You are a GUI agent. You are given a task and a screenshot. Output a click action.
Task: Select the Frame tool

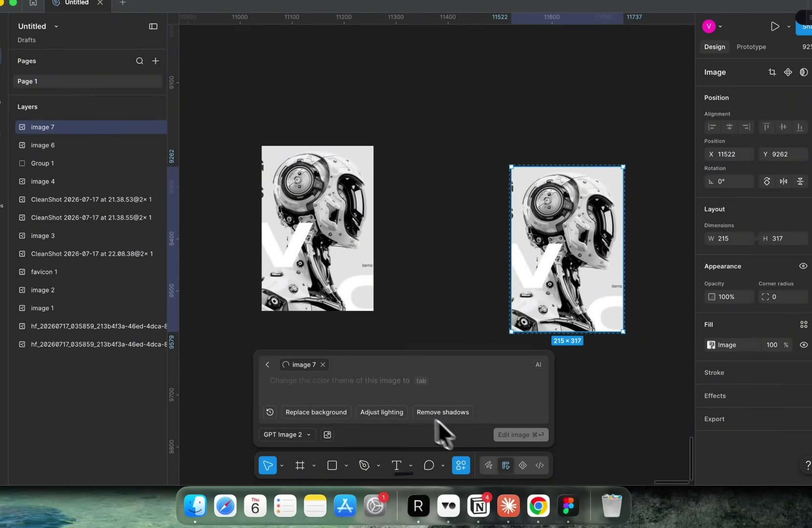[300, 465]
